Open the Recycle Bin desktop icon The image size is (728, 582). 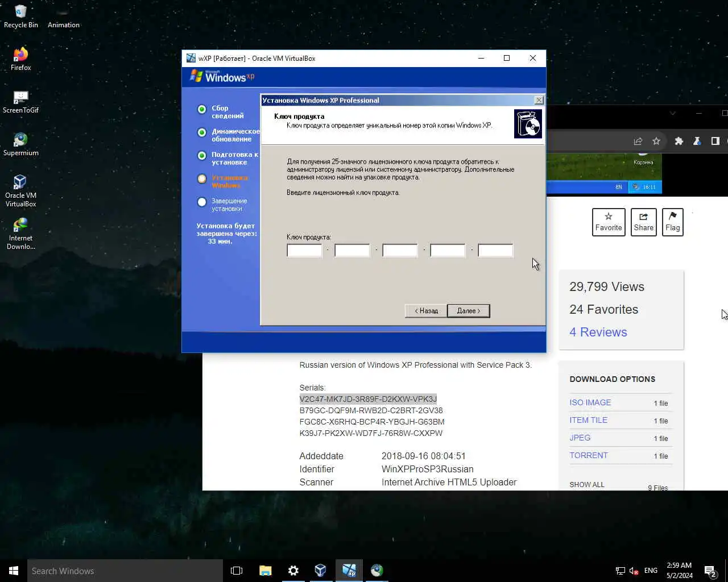coord(20,16)
